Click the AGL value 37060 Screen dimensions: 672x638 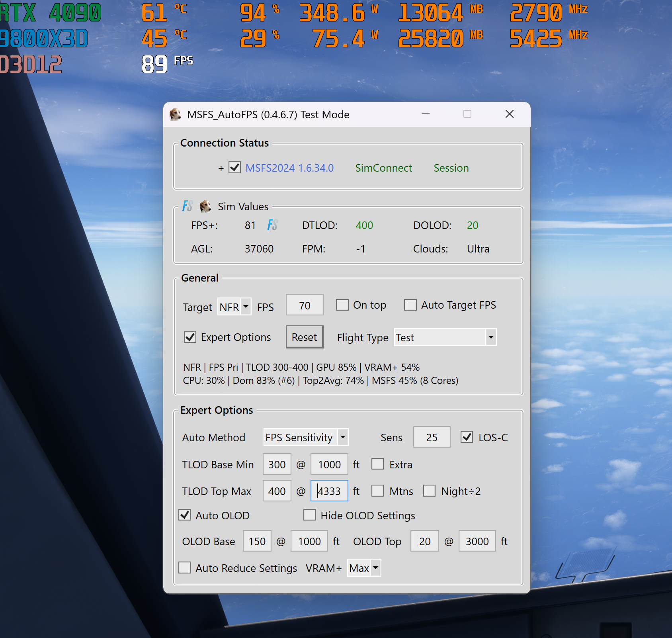click(x=259, y=249)
